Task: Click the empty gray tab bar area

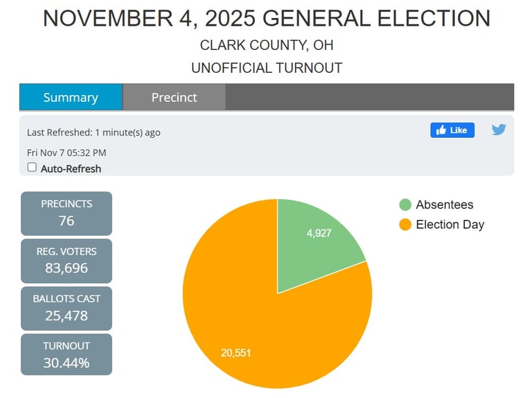Action: 369,97
